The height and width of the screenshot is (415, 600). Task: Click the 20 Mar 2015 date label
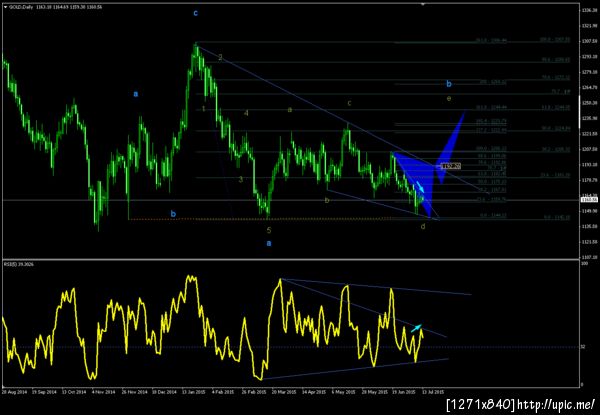(284, 392)
